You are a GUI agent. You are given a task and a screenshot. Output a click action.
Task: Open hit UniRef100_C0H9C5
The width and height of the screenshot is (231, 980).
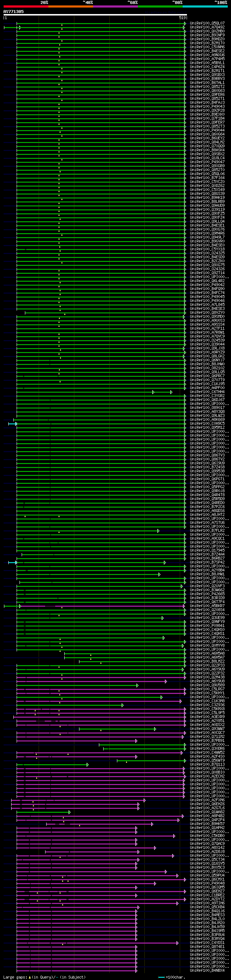(x=208, y=423)
